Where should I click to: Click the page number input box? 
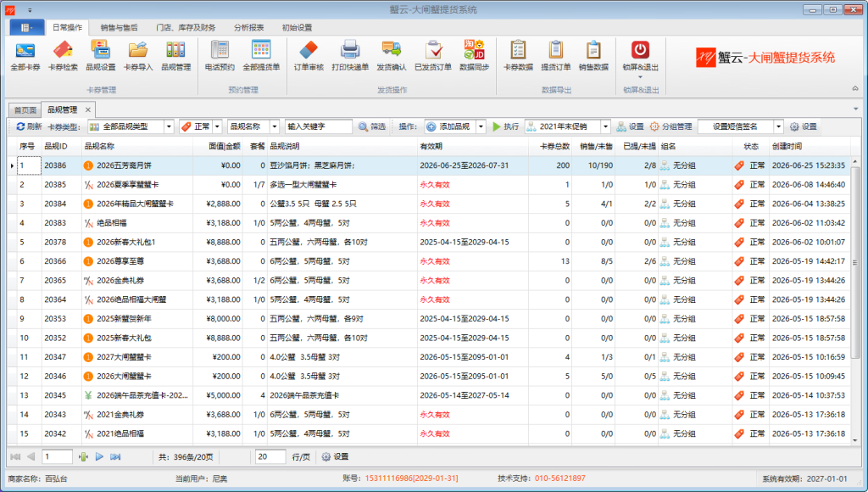58,456
